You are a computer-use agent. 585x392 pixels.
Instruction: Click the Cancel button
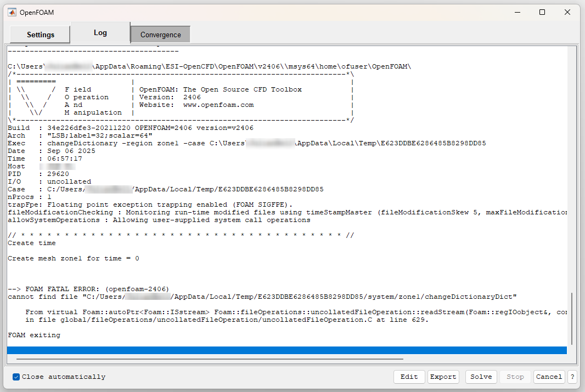point(549,377)
